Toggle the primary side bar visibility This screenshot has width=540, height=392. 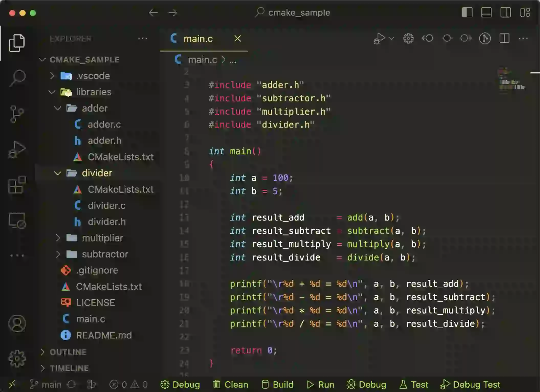coord(468,12)
